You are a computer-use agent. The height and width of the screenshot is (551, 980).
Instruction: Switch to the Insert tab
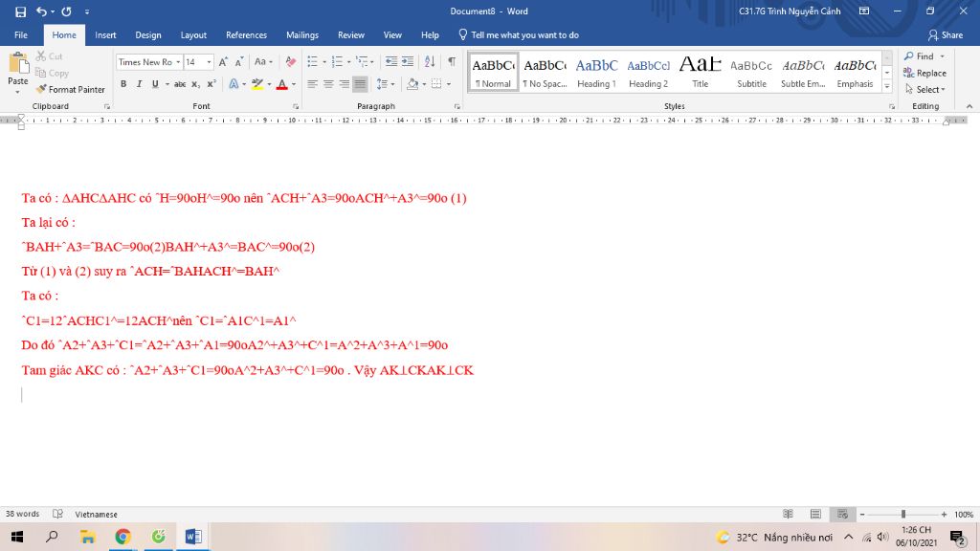pos(105,35)
